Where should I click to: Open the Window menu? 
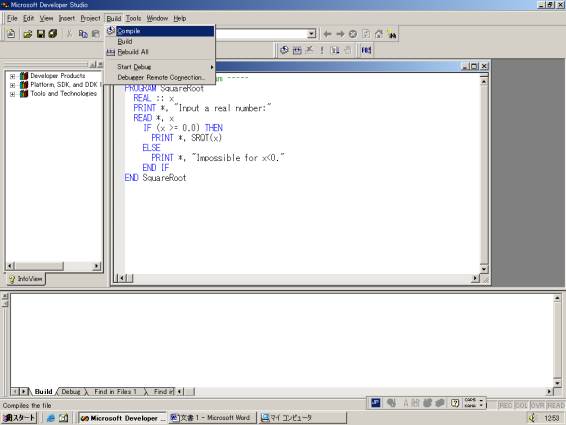click(x=157, y=18)
